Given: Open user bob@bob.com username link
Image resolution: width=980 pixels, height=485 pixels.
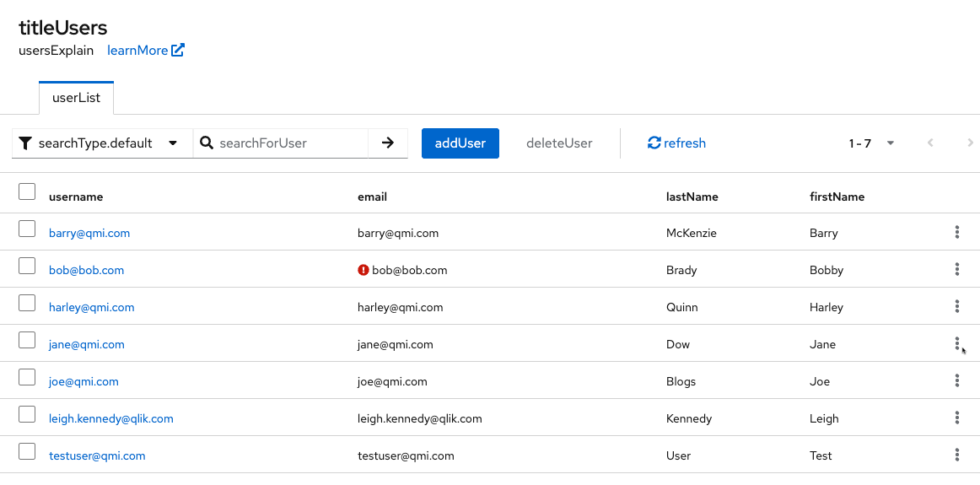Looking at the screenshot, I should 86,270.
